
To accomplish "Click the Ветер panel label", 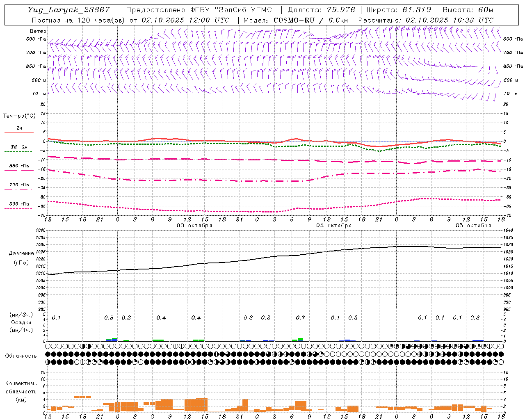I will 38,31.
